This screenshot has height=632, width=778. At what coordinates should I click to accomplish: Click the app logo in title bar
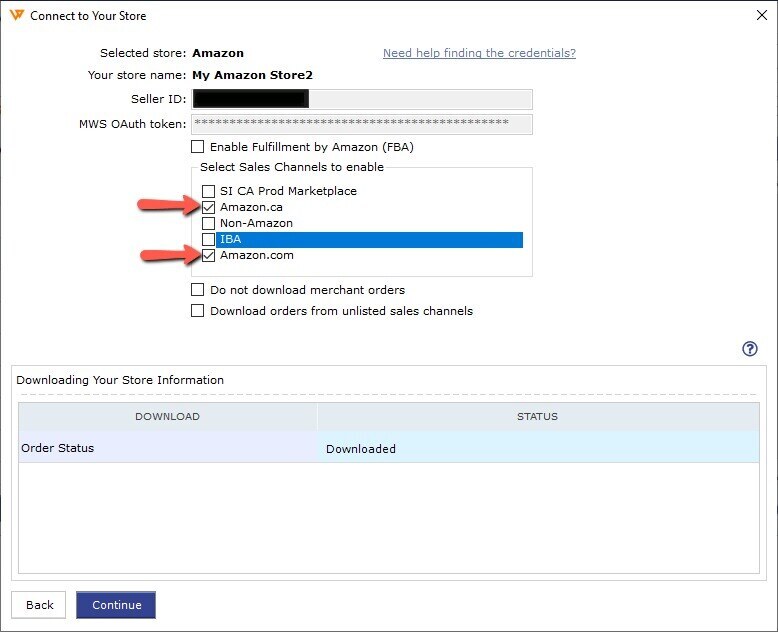[16, 16]
